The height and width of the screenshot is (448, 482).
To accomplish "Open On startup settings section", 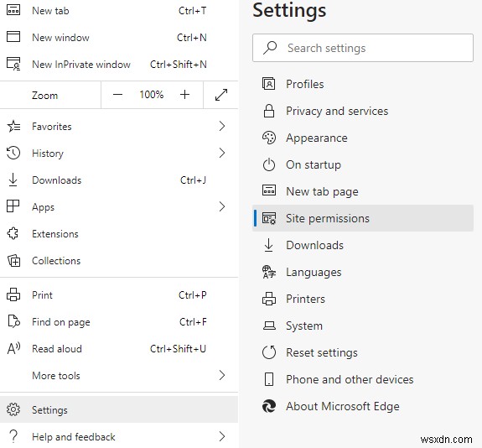I will [x=363, y=164].
